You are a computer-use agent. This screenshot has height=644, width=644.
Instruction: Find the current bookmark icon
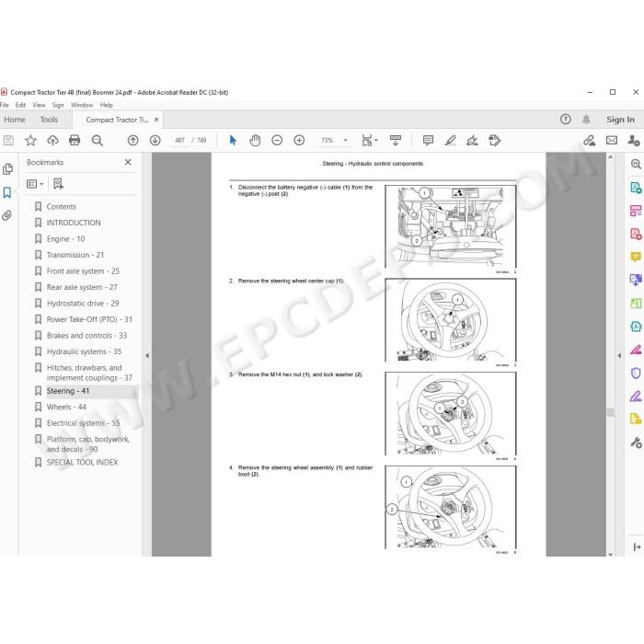58,184
